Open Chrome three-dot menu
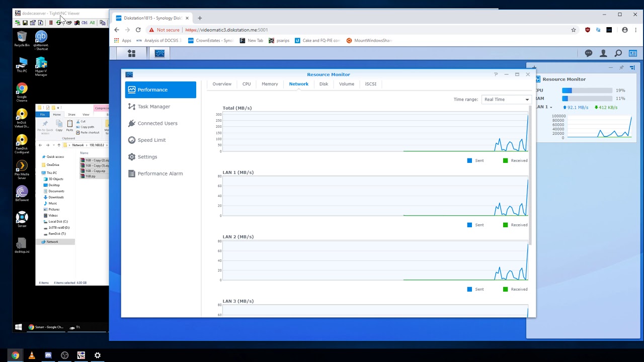 click(635, 30)
